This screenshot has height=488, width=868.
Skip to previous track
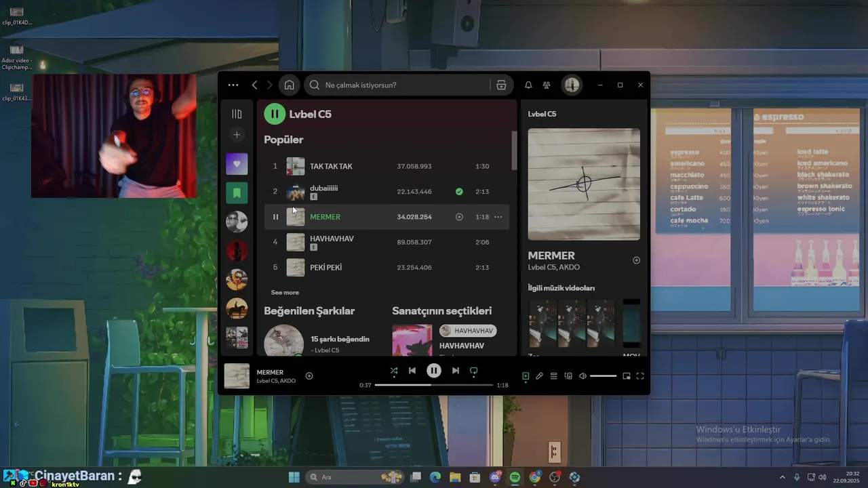coord(412,371)
